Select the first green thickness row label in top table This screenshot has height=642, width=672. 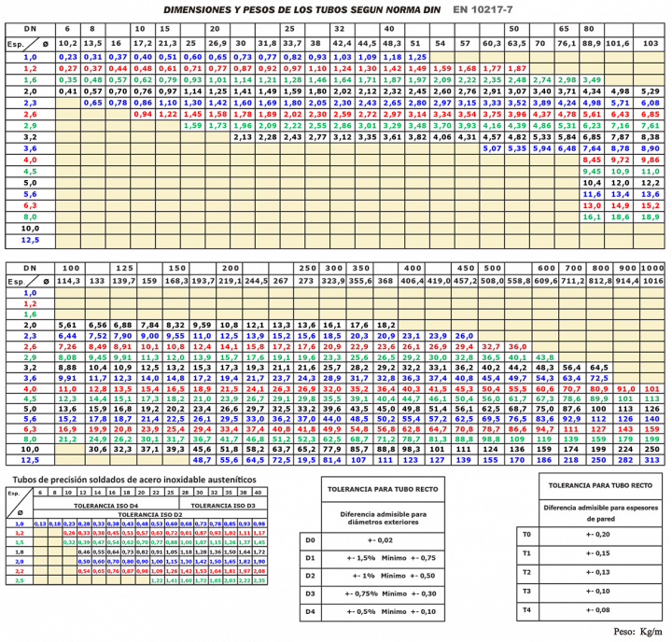click(x=30, y=80)
